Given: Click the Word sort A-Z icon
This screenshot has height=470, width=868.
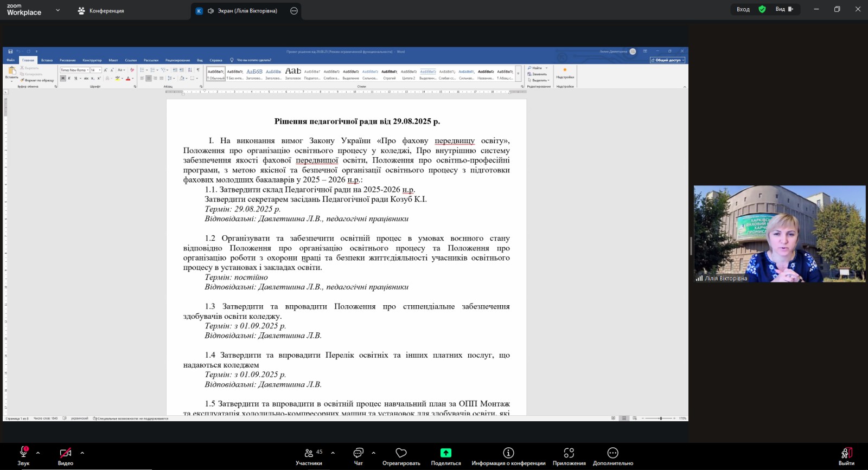Looking at the screenshot, I should (190, 70).
